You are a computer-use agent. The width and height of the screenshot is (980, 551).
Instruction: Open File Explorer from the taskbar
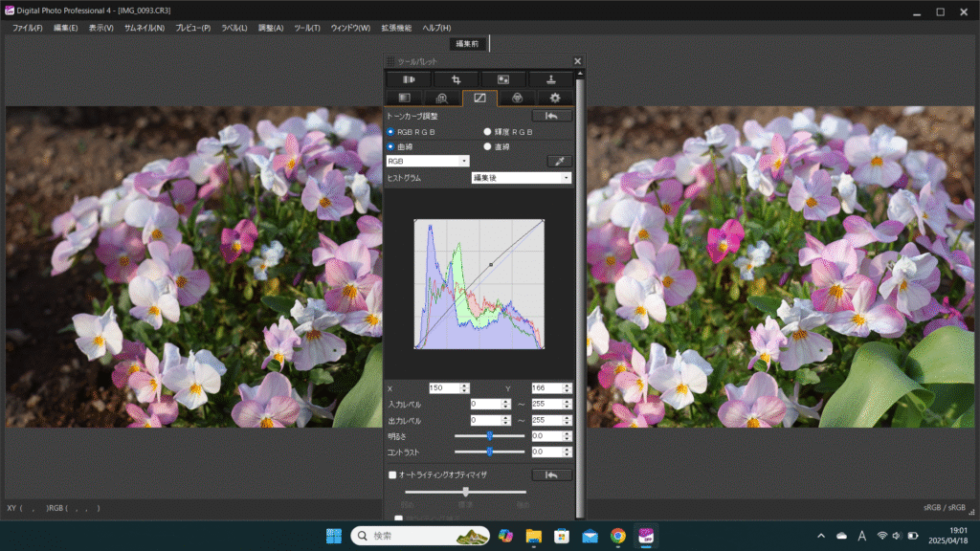(x=533, y=536)
